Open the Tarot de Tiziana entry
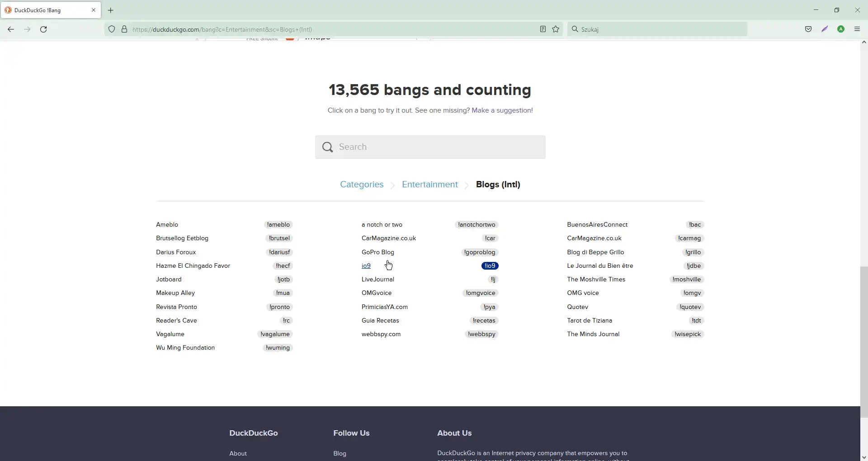868x461 pixels. point(590,321)
